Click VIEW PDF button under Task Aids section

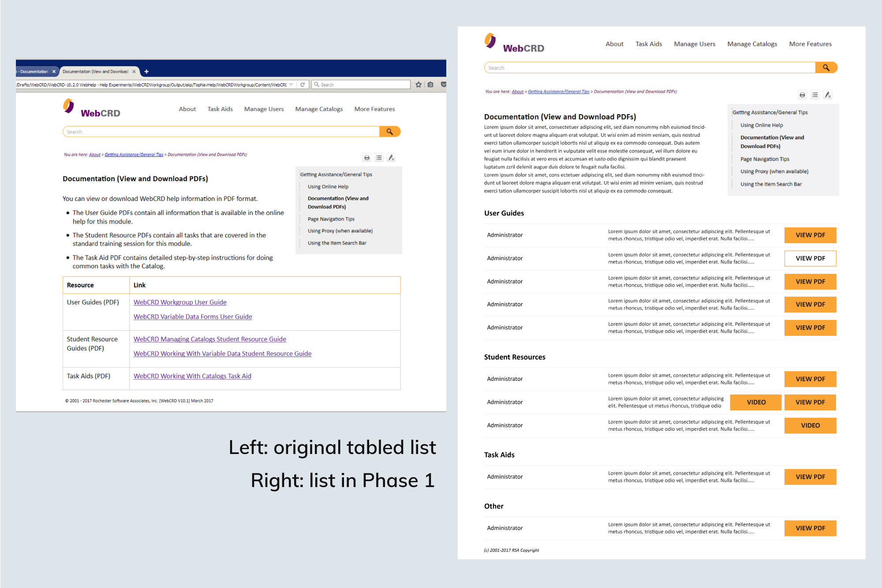coord(811,477)
